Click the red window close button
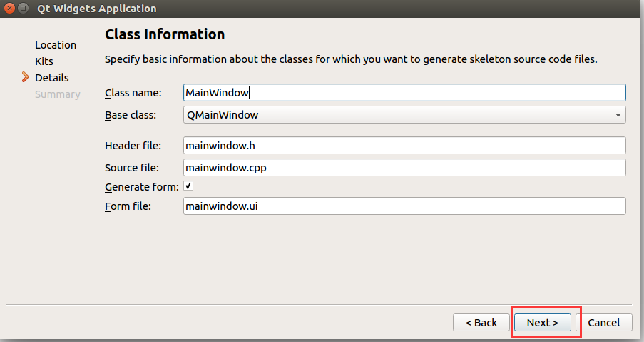This screenshot has width=644, height=342. pyautogui.click(x=9, y=9)
